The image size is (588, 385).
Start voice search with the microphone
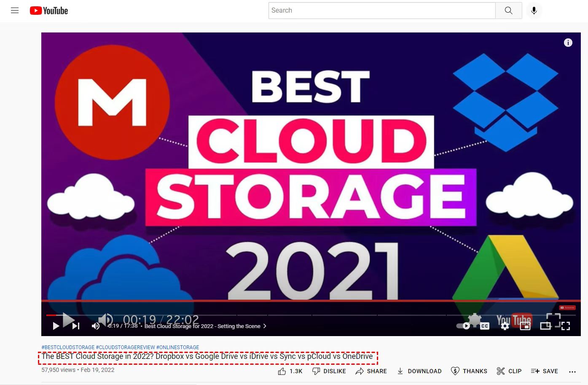[x=534, y=11]
